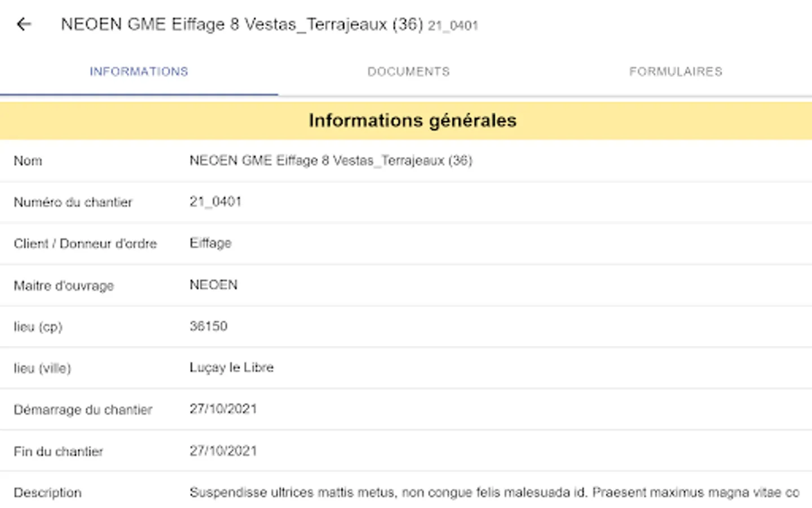
Task: Click the Numéro du chantier value 21_0401
Action: pyautogui.click(x=215, y=202)
